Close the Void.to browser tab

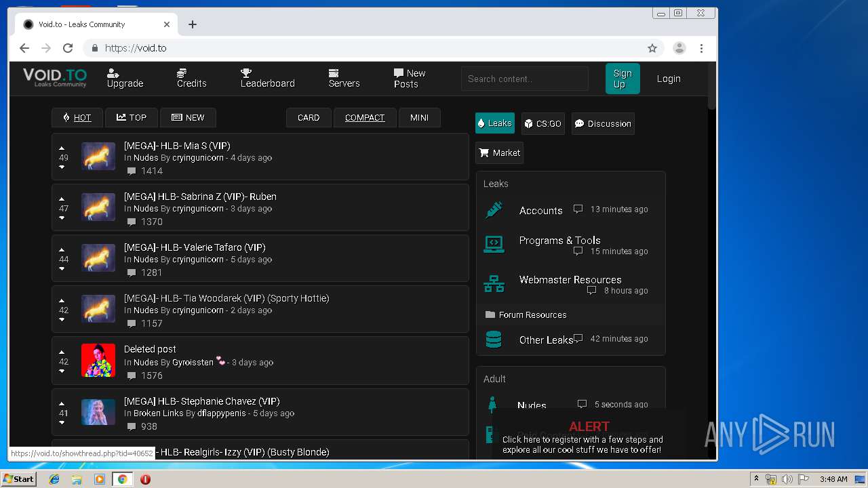(x=167, y=24)
